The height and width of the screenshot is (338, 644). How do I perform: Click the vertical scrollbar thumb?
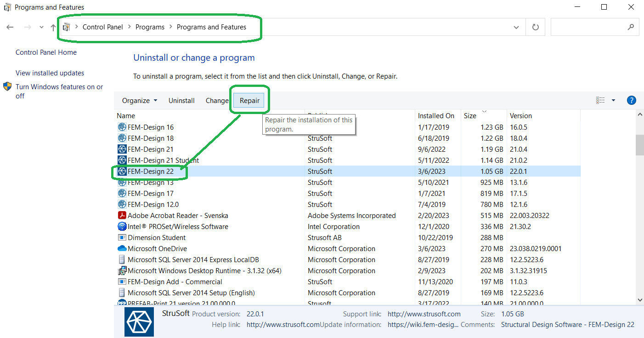pyautogui.click(x=639, y=145)
